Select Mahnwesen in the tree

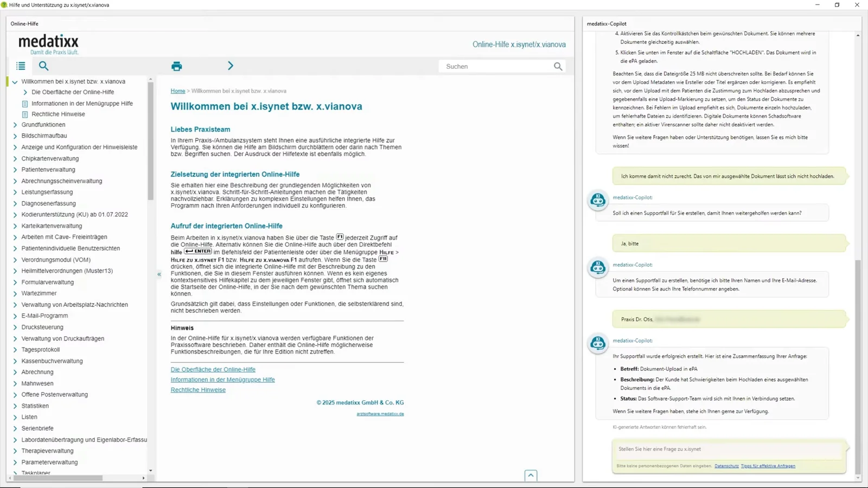[x=37, y=383]
